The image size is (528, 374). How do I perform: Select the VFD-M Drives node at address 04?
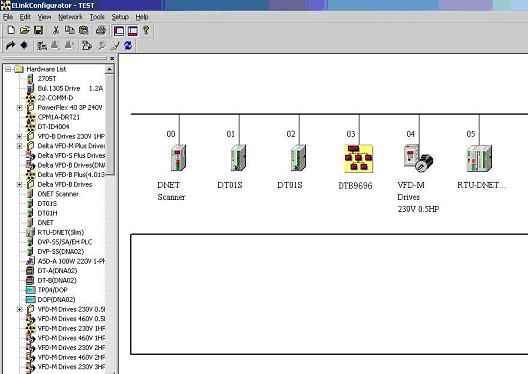pos(418,158)
